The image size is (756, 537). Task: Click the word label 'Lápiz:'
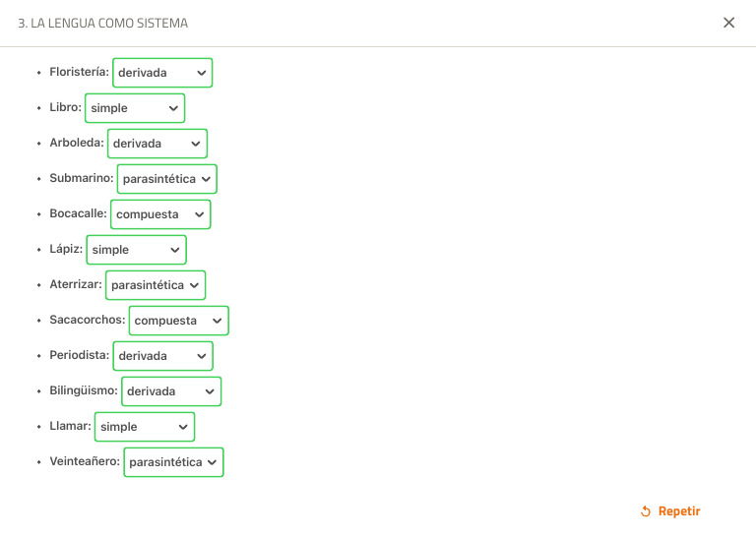(66, 249)
